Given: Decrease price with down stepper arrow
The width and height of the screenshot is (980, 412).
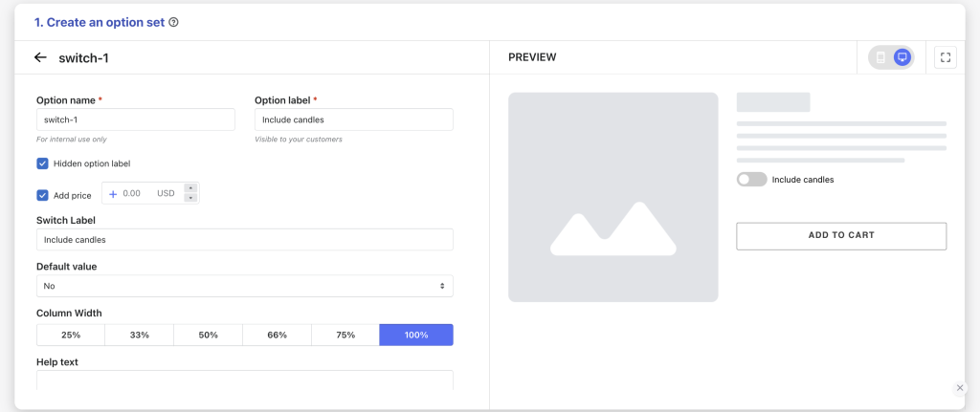Looking at the screenshot, I should (191, 199).
